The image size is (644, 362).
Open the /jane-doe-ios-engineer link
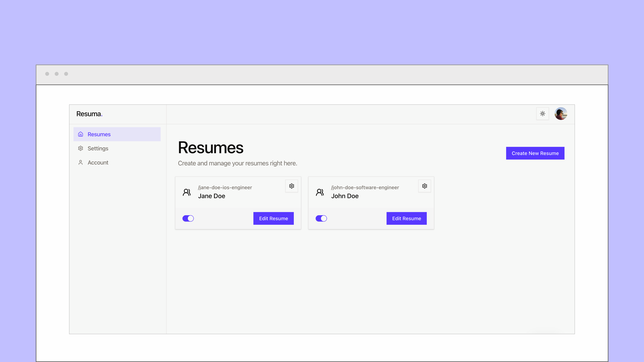coord(225,187)
